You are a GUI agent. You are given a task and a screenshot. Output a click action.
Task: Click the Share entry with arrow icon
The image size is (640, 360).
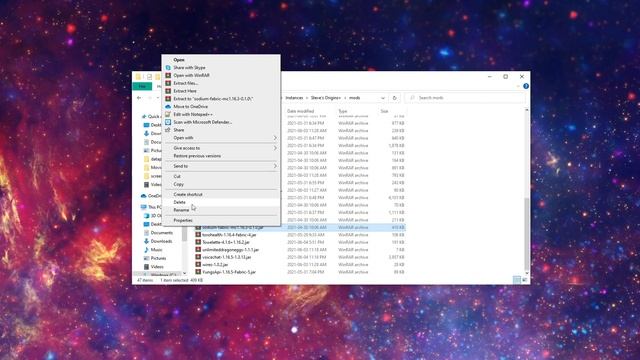178,130
